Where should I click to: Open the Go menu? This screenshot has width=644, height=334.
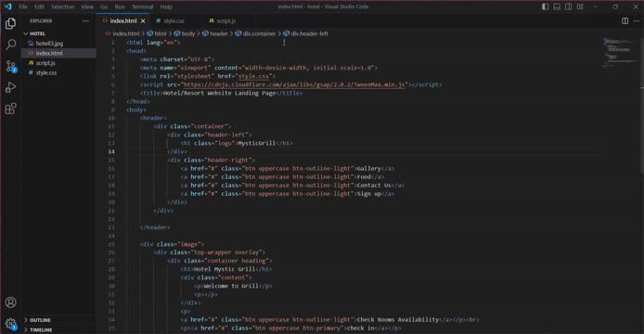104,6
